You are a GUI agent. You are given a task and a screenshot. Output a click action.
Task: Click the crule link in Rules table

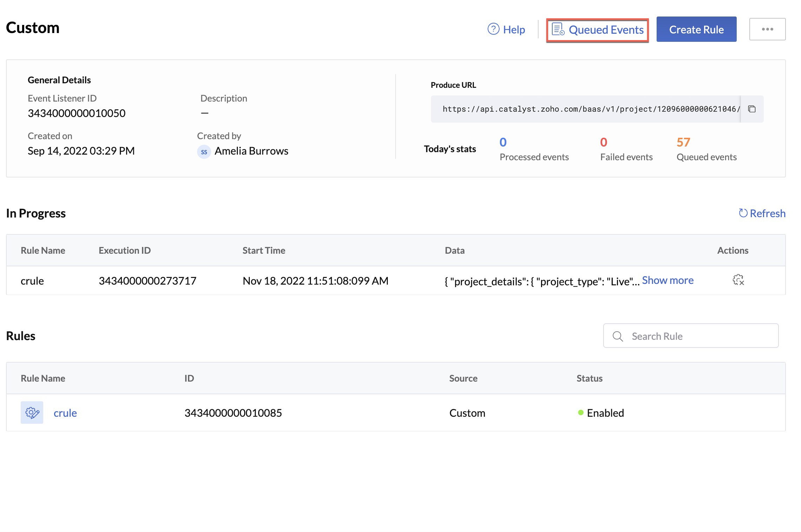click(65, 413)
